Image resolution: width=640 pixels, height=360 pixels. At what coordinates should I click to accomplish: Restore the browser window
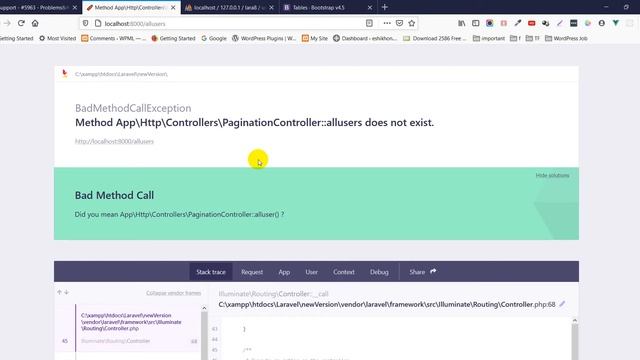coord(626,7)
